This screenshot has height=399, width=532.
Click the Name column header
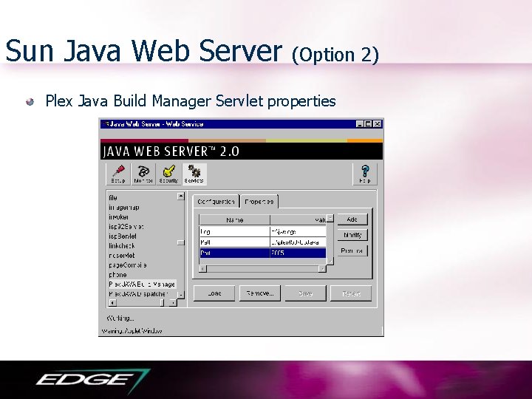tap(234, 220)
